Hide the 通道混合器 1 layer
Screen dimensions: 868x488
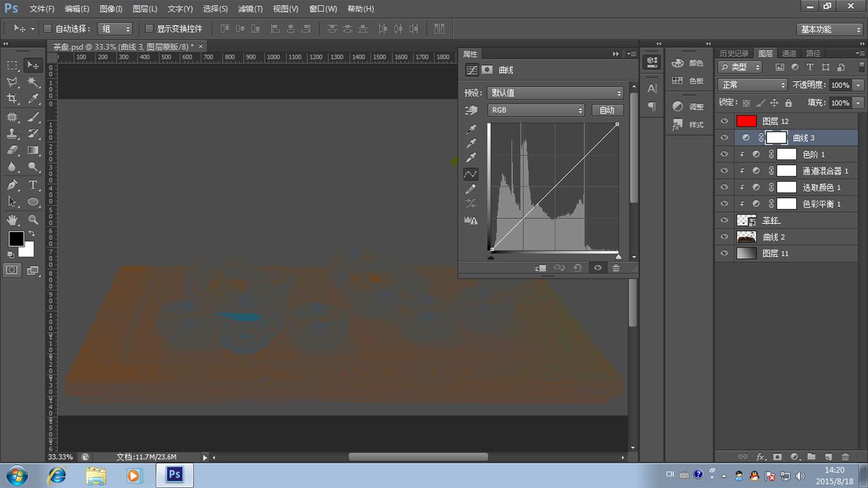coord(724,171)
